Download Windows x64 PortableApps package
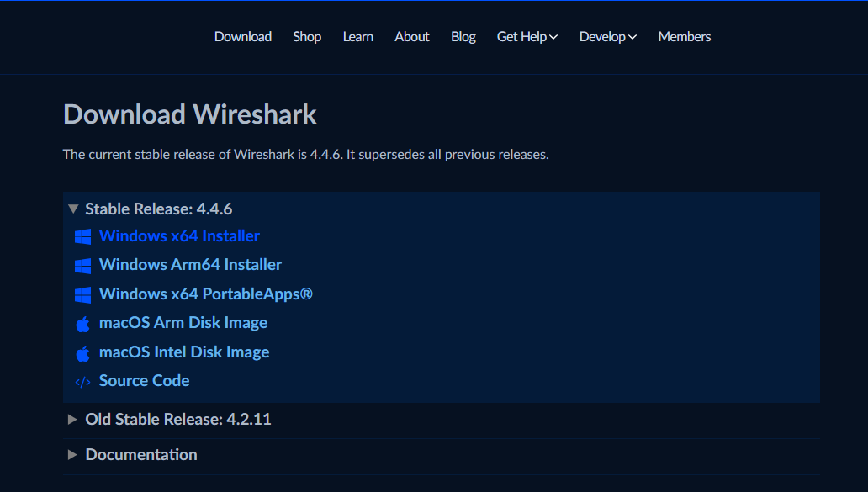Screen dimensions: 868x492 pyautogui.click(x=206, y=294)
